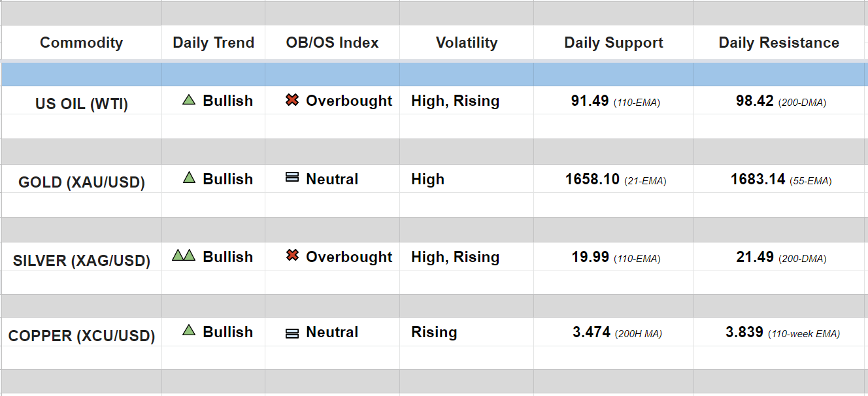This screenshot has height=396, width=868.
Task: Click the double green triangles for Silver
Action: click(x=184, y=256)
